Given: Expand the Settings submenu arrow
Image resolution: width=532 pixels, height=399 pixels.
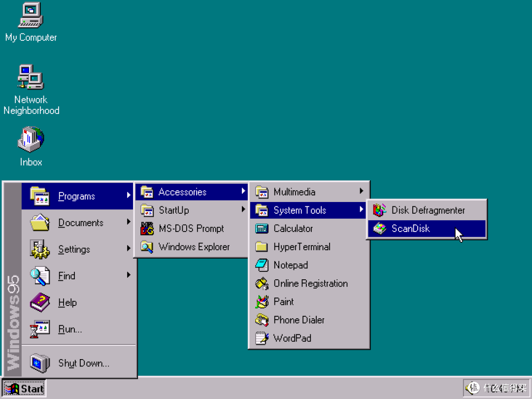Looking at the screenshot, I should tap(129, 248).
